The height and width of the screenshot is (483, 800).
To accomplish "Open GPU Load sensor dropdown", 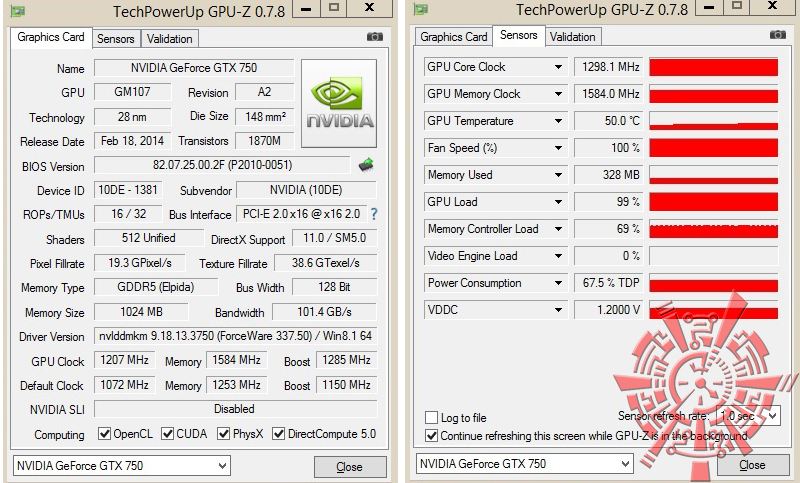I will coord(559,202).
